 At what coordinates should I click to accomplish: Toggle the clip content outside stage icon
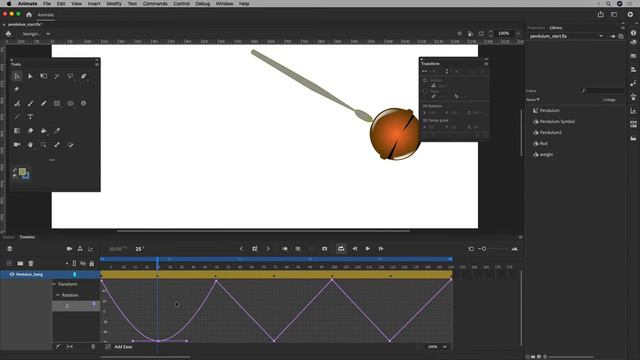[481, 33]
